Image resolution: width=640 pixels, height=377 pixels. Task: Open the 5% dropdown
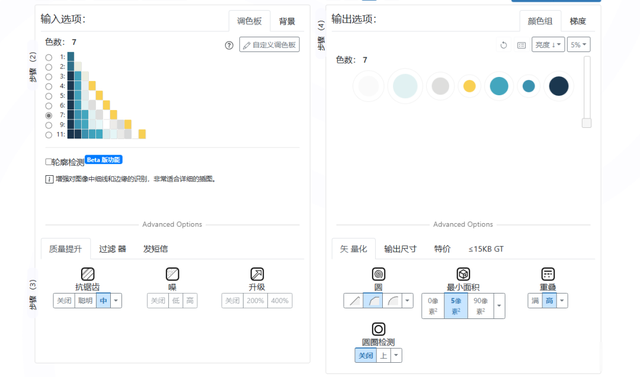pyautogui.click(x=578, y=44)
